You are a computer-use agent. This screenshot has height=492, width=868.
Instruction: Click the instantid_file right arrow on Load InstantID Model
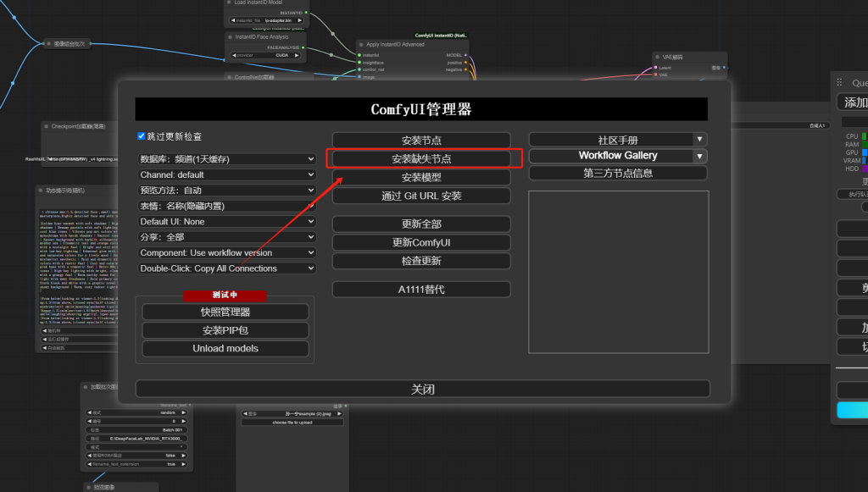coord(299,20)
